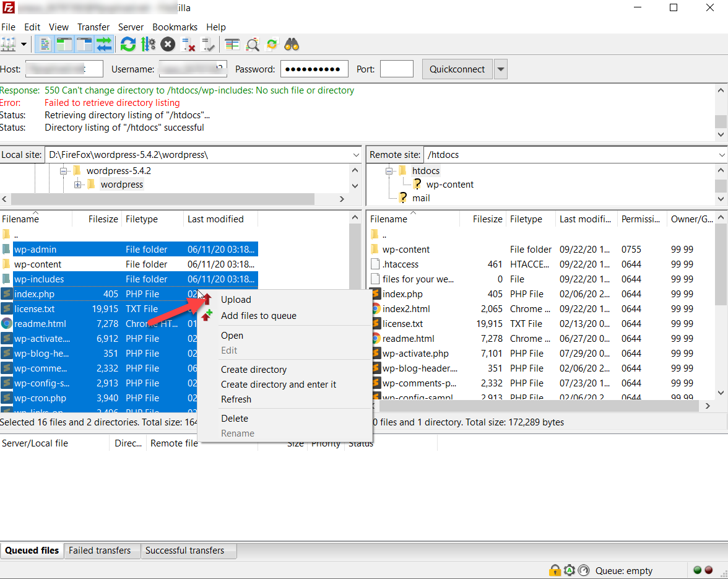Select the mail folder in remote tree
Image resolution: width=728 pixels, height=579 pixels.
point(421,198)
